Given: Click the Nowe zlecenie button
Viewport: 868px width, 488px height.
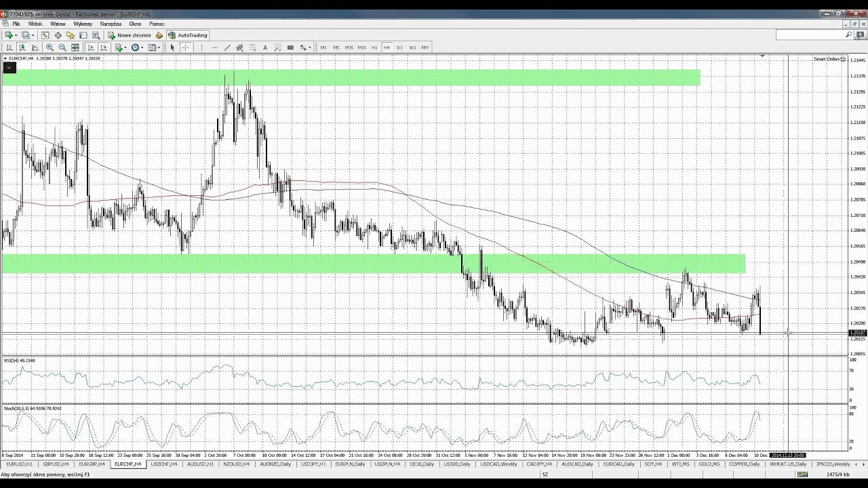Looking at the screenshot, I should pyautogui.click(x=130, y=35).
